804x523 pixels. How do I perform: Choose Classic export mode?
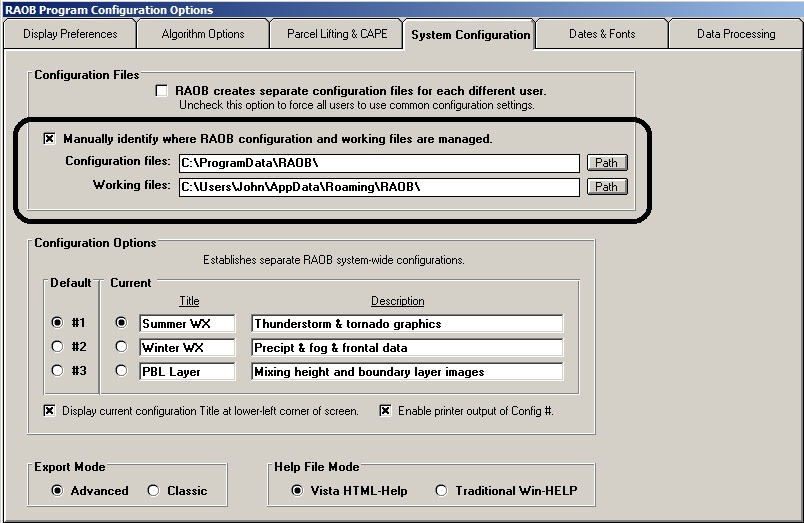click(x=153, y=491)
